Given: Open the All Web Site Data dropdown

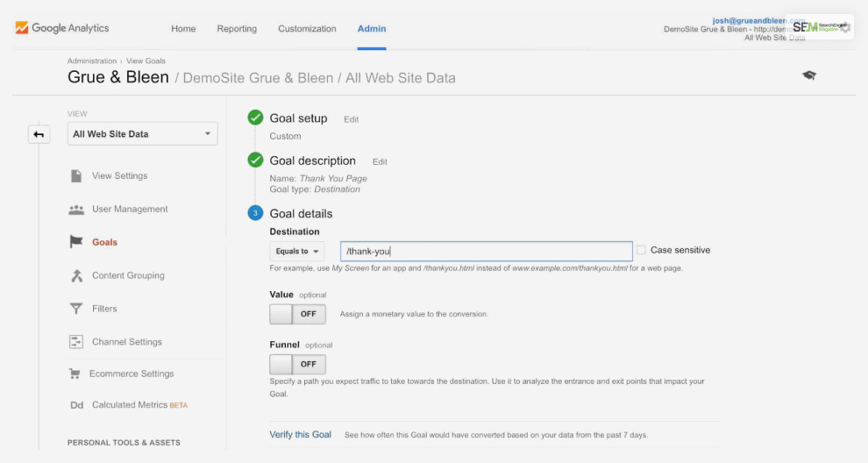Looking at the screenshot, I should (x=143, y=134).
